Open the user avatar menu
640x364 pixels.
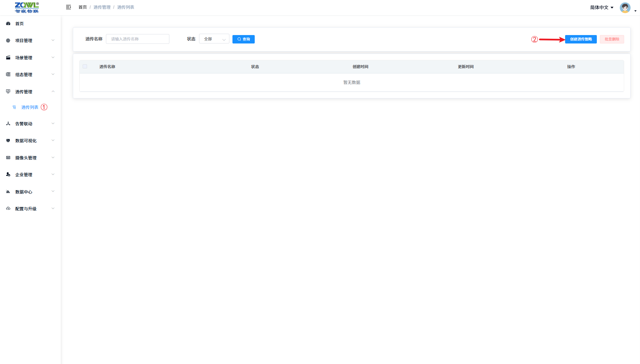pyautogui.click(x=625, y=7)
